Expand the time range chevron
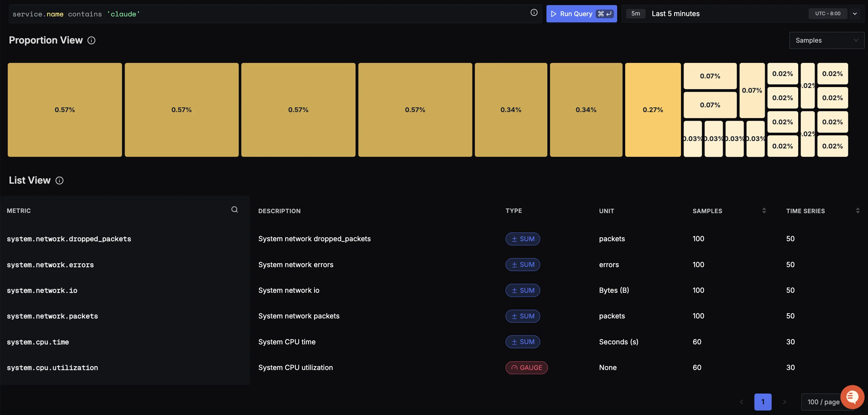 point(855,14)
